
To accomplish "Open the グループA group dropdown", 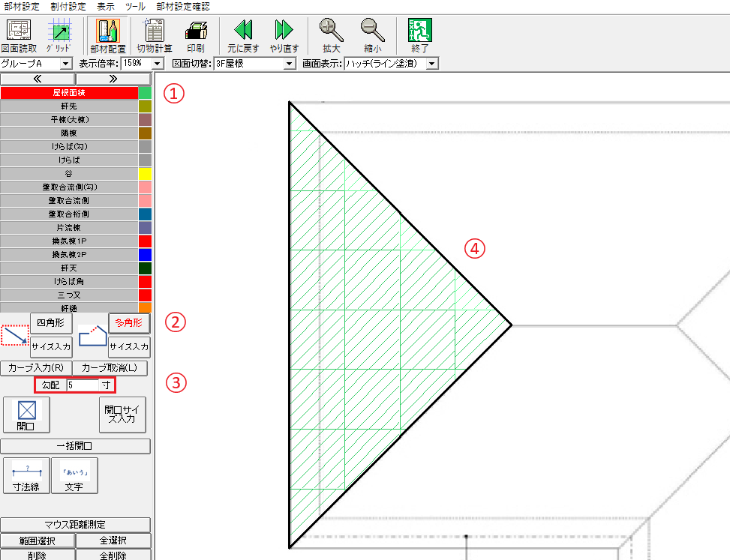I will coord(65,64).
